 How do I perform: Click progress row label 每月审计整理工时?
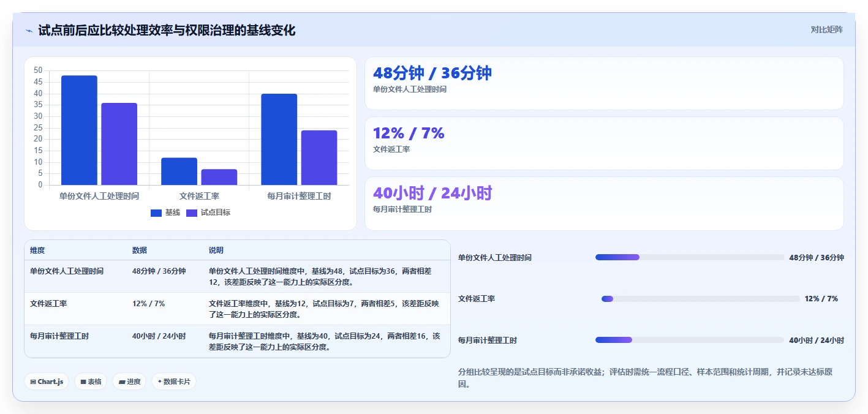point(488,341)
